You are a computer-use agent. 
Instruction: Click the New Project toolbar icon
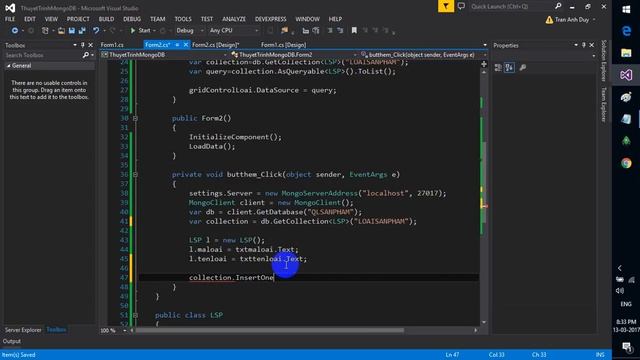[45, 31]
